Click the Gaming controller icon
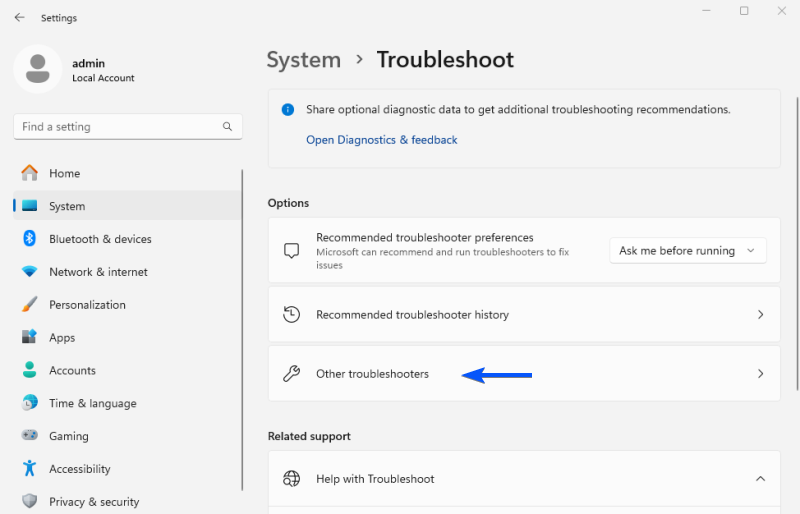 pyautogui.click(x=30, y=436)
